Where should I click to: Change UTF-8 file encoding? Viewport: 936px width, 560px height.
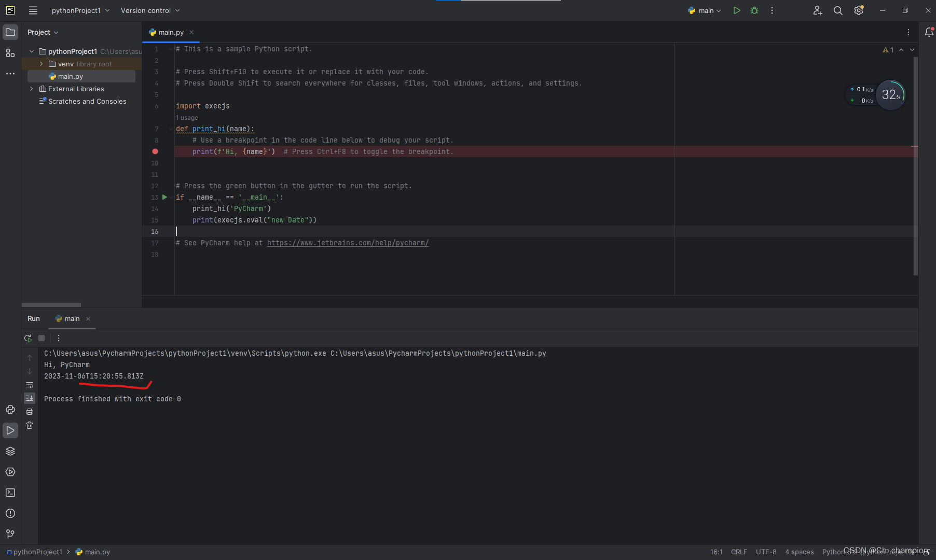[x=766, y=552]
